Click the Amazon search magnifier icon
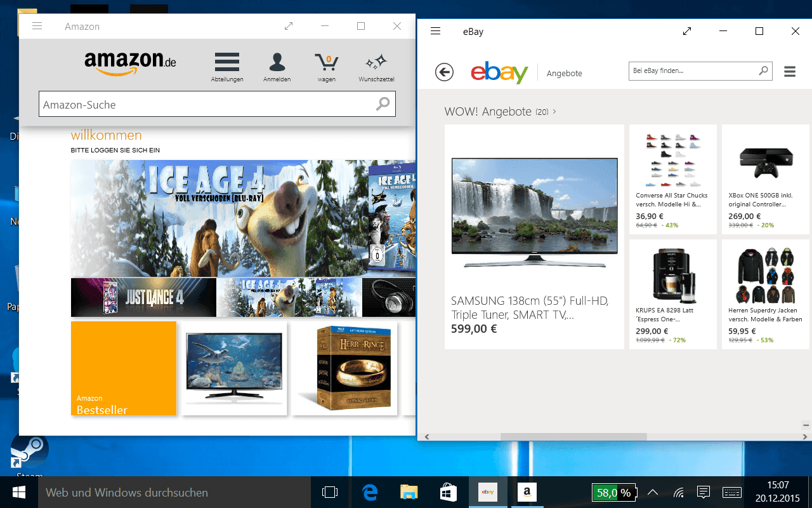 (x=383, y=104)
